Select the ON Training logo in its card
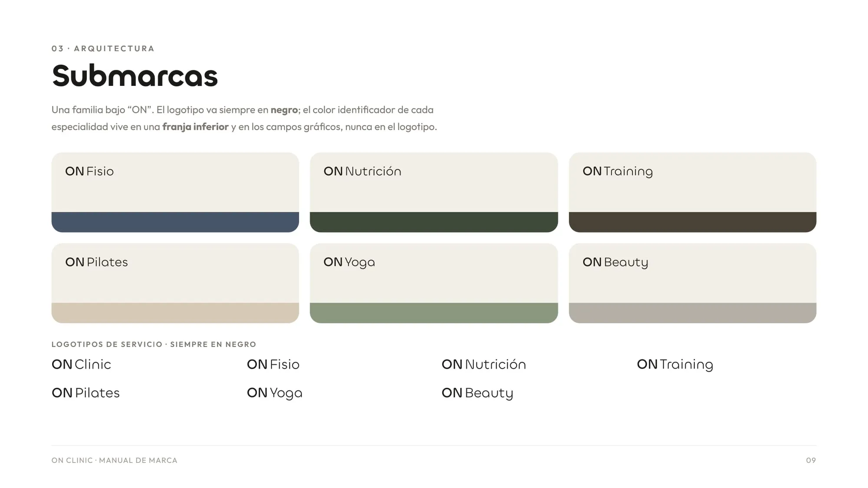 (618, 172)
